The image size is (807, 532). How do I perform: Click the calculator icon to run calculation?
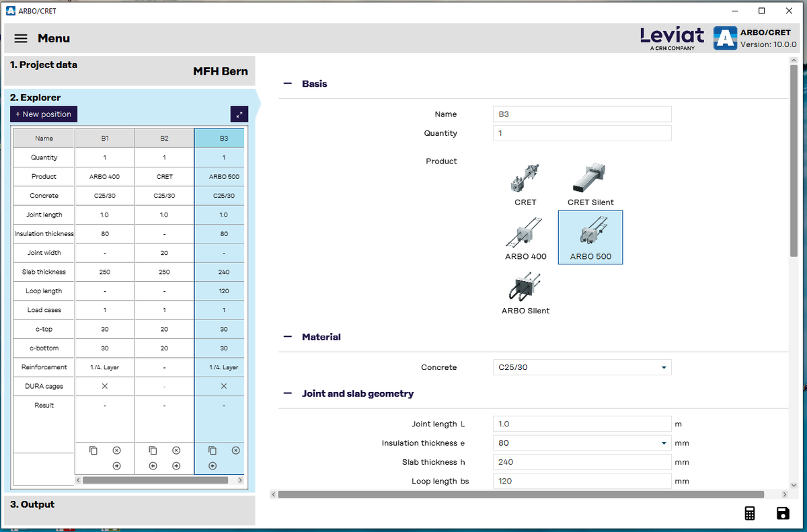(x=750, y=513)
